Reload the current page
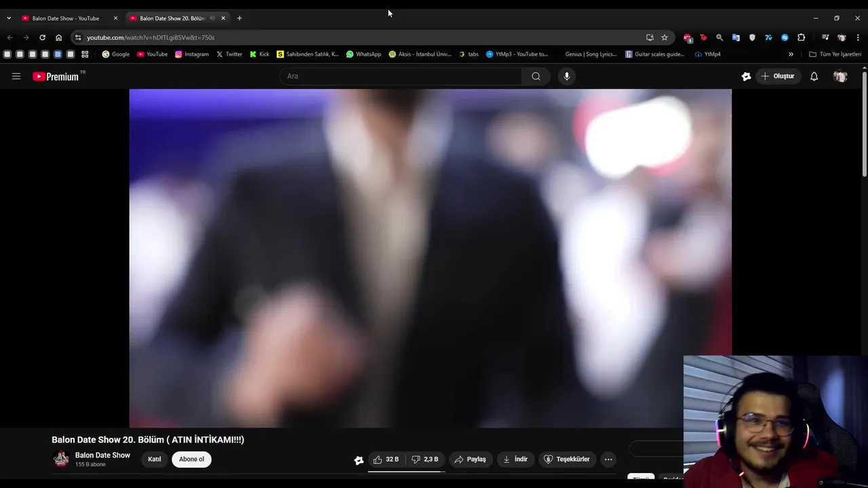Image resolution: width=868 pixels, height=488 pixels. pos(42,37)
